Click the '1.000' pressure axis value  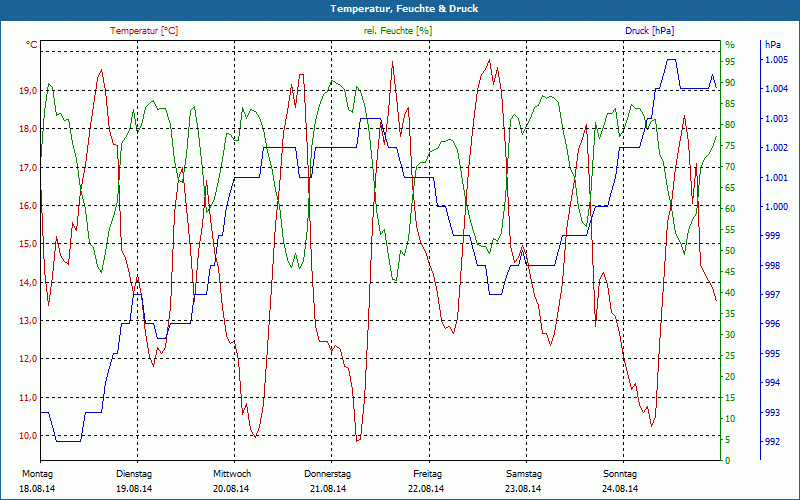777,207
